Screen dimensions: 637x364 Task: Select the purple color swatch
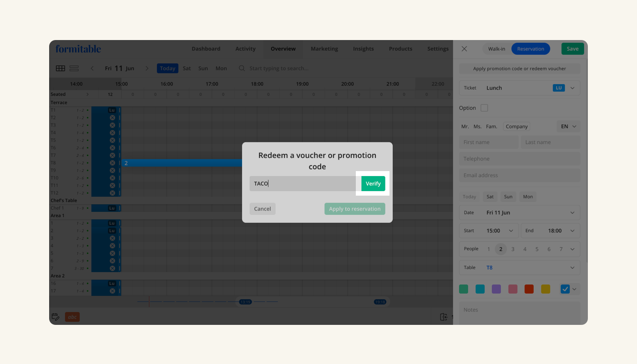496,289
